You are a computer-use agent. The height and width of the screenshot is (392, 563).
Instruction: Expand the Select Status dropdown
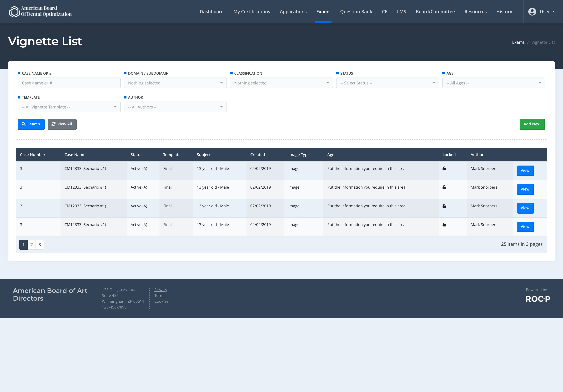coord(387,83)
